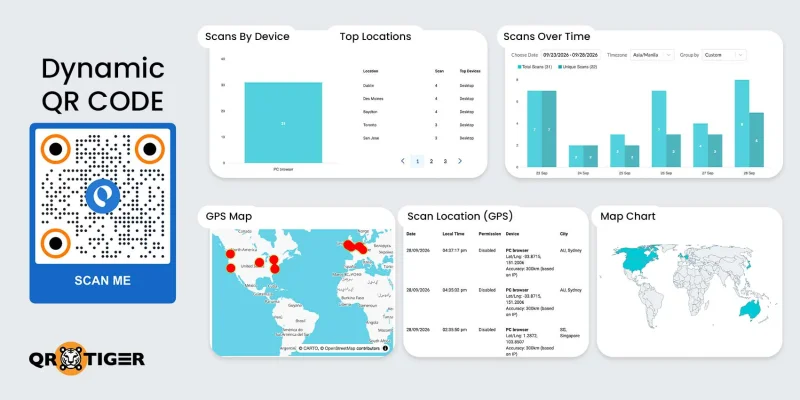Image resolution: width=800 pixels, height=400 pixels.
Task: Click the GPS Map heading
Action: 229,216
